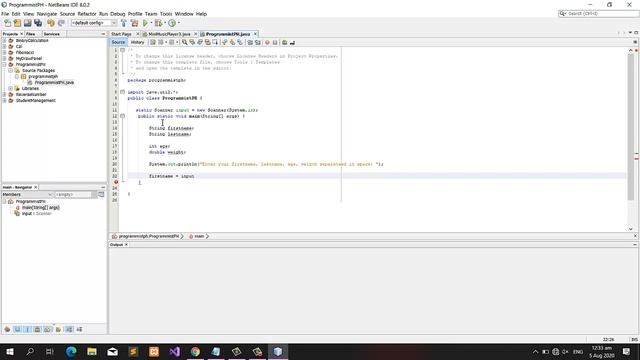Toggle Sort by Name in Navigator
The width and height of the screenshot is (640, 360).
coord(69,329)
